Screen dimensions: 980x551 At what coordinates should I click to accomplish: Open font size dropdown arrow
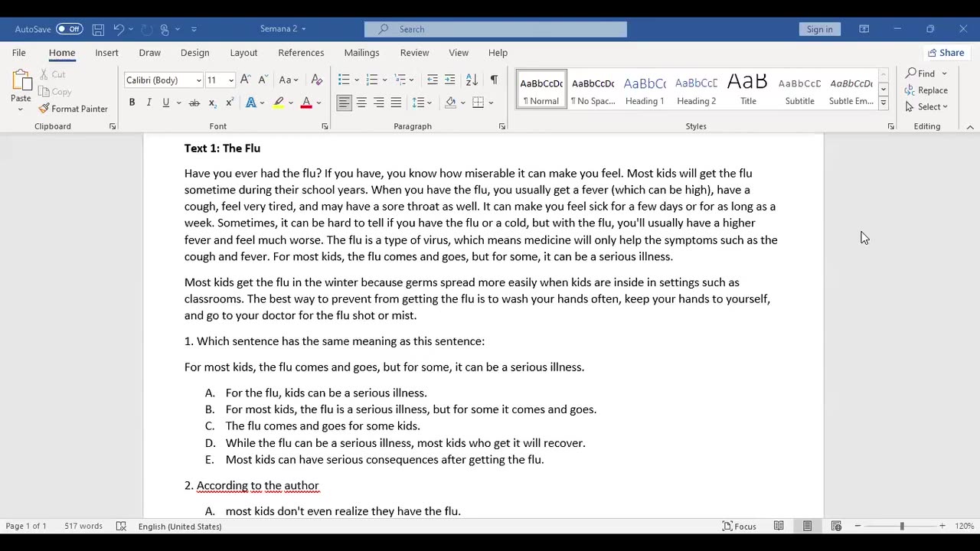click(230, 80)
